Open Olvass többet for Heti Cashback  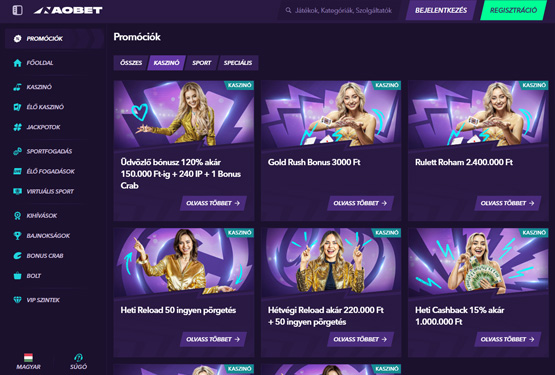[x=507, y=339]
